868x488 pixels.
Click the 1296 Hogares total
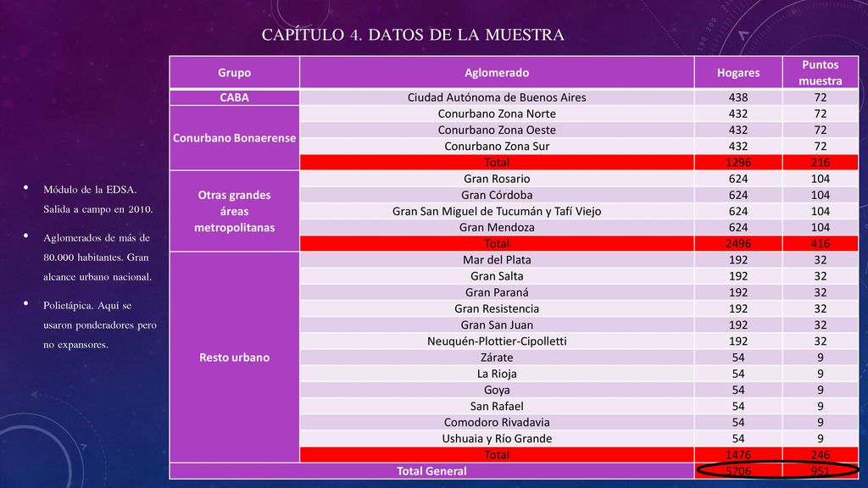tap(738, 162)
